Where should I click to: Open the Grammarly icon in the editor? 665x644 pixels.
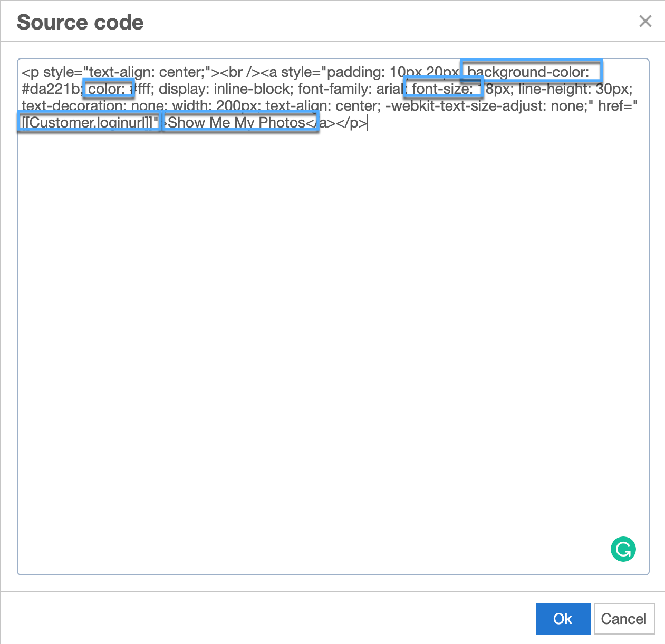coord(623,549)
